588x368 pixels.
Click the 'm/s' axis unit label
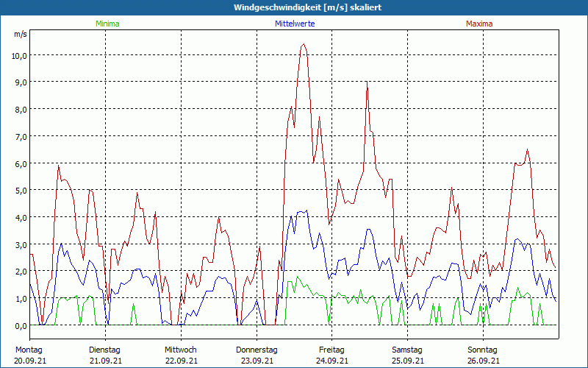21,34
